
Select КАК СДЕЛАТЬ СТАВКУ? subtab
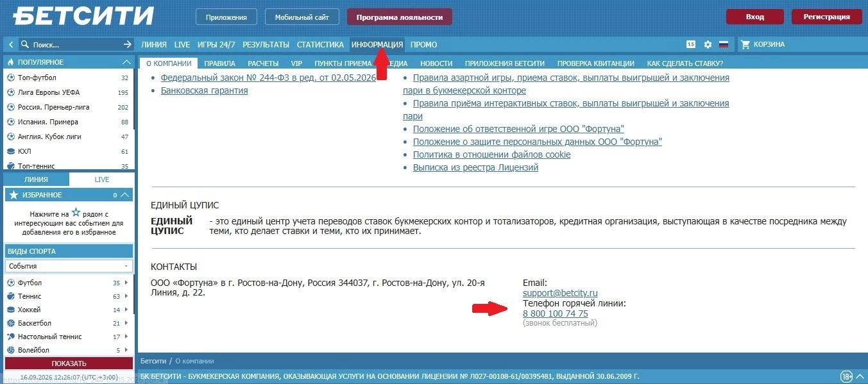tap(685, 63)
